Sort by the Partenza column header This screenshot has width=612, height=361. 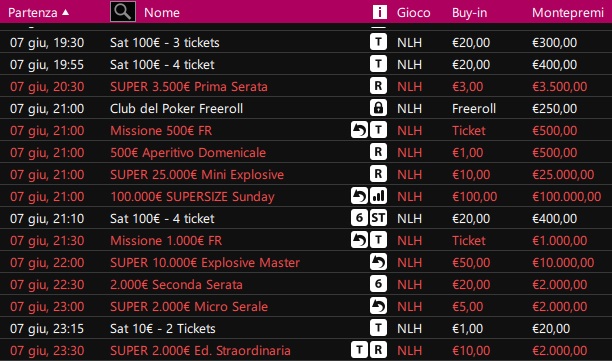point(33,12)
